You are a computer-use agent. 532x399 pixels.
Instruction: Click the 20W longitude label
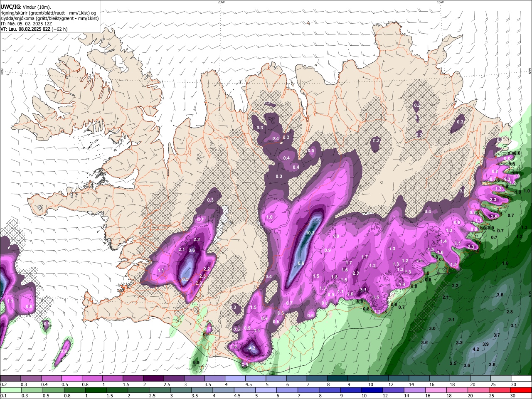coord(221,2)
